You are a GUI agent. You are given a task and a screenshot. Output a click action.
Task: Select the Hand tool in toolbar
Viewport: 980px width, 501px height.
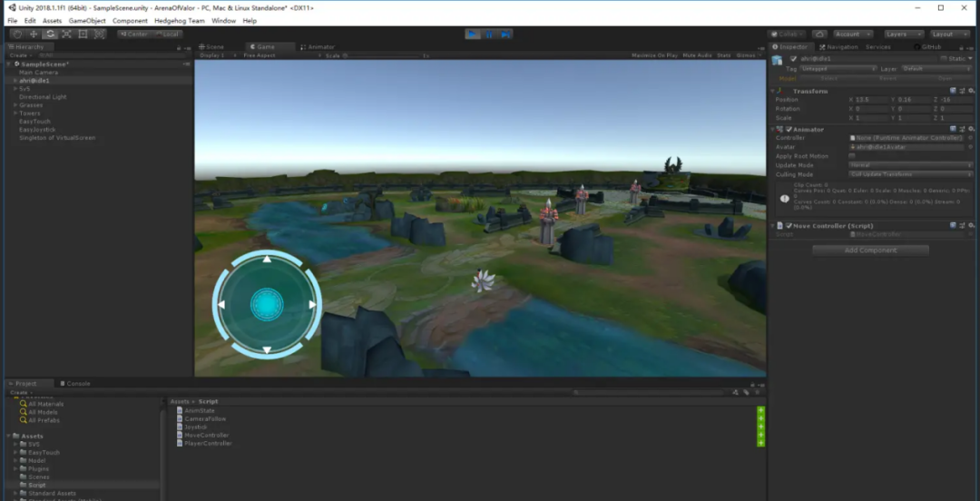(x=17, y=34)
